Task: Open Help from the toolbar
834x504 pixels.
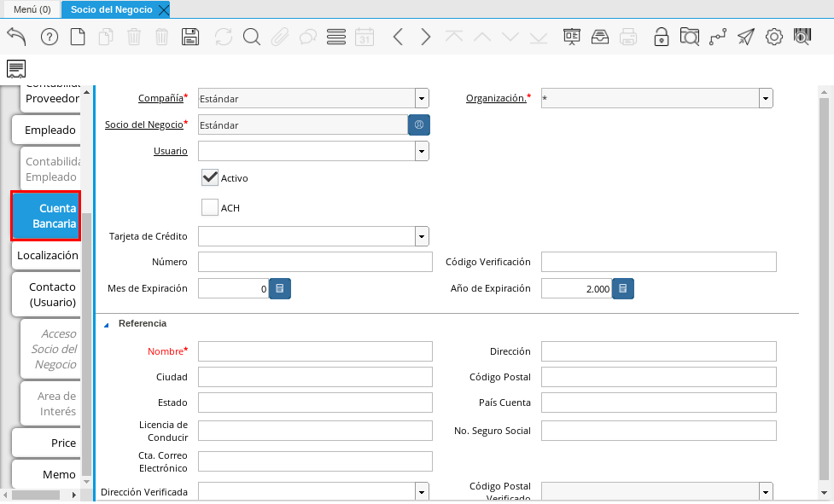Action: (50, 37)
